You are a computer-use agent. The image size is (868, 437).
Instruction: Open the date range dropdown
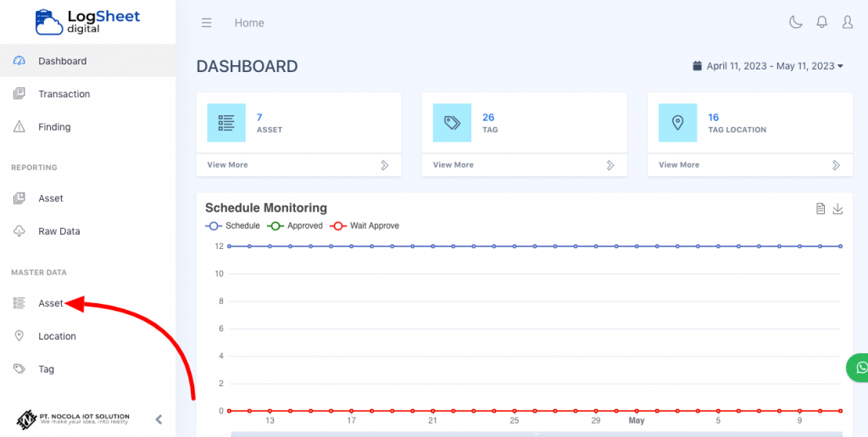[768, 66]
